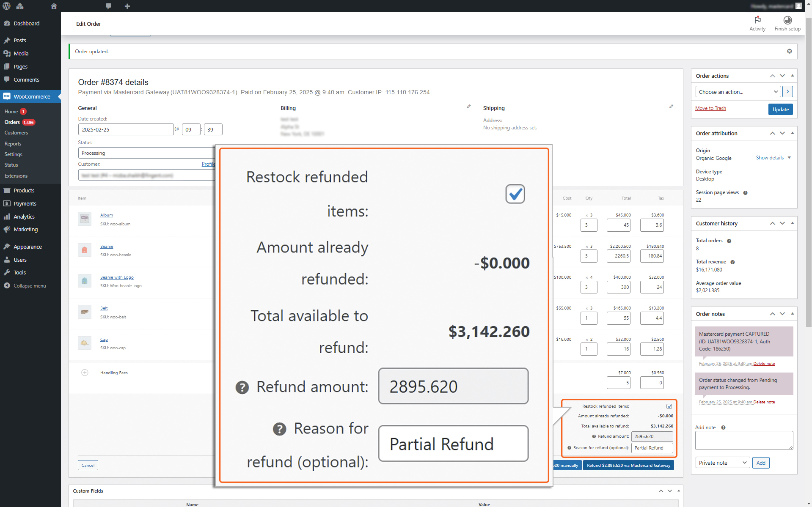Open the Beanie with Logo product link
812x507 pixels.
[x=117, y=277]
